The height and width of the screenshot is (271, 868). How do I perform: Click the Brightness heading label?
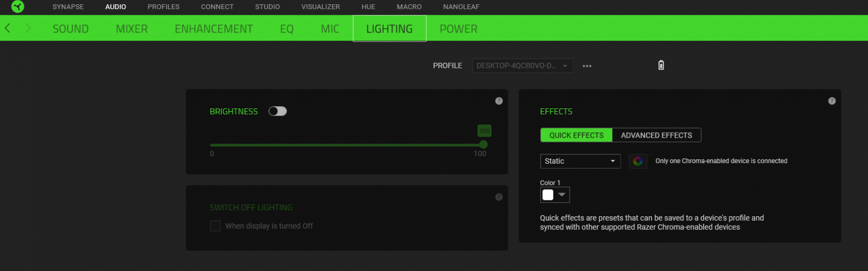click(234, 111)
